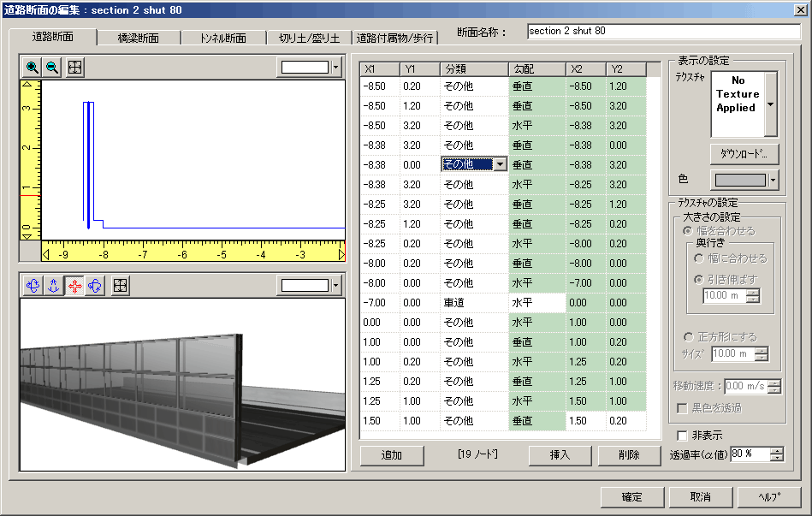Viewport: 812px width, 516px height.
Task: Toggle 黒色を透過 checkbox
Action: [x=682, y=408]
